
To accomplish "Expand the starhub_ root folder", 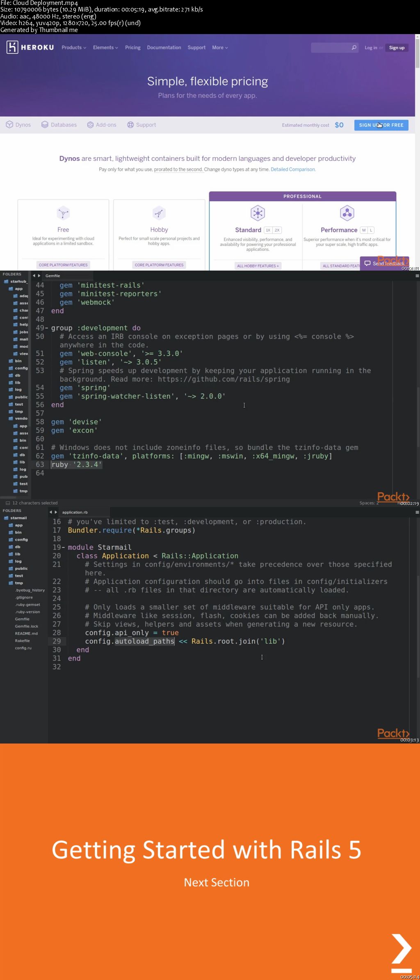I will pyautogui.click(x=16, y=282).
